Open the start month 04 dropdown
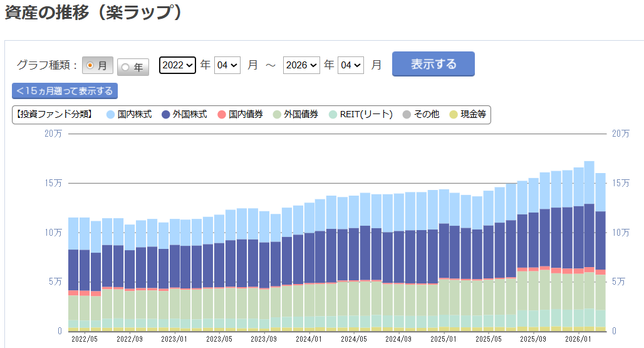This screenshot has height=348, width=644. coord(227,65)
